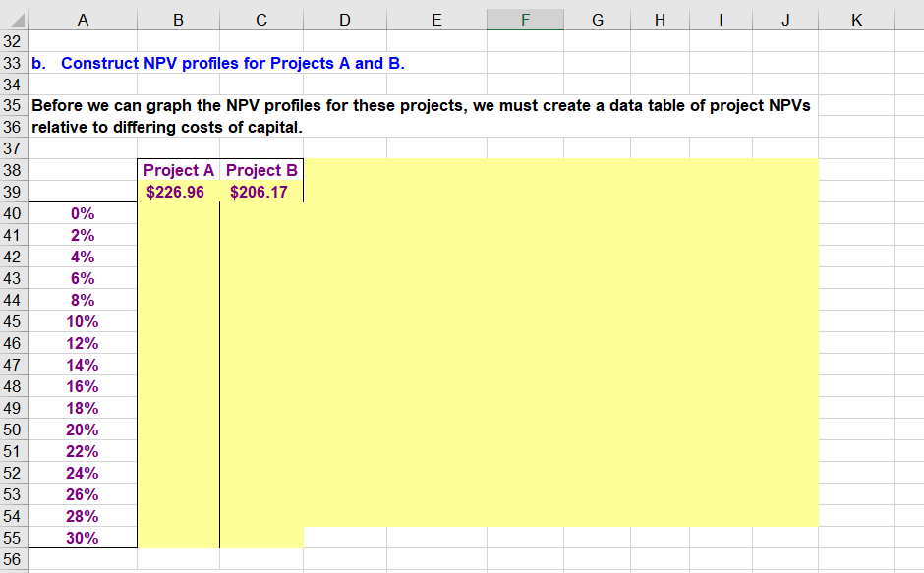Viewport: 924px width, 573px height.
Task: Select column F header
Action: (525, 19)
